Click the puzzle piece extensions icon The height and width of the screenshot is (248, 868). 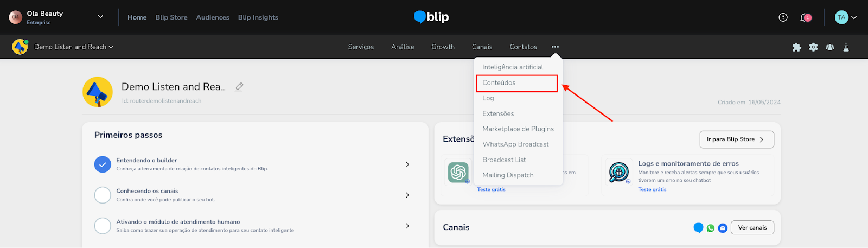796,47
